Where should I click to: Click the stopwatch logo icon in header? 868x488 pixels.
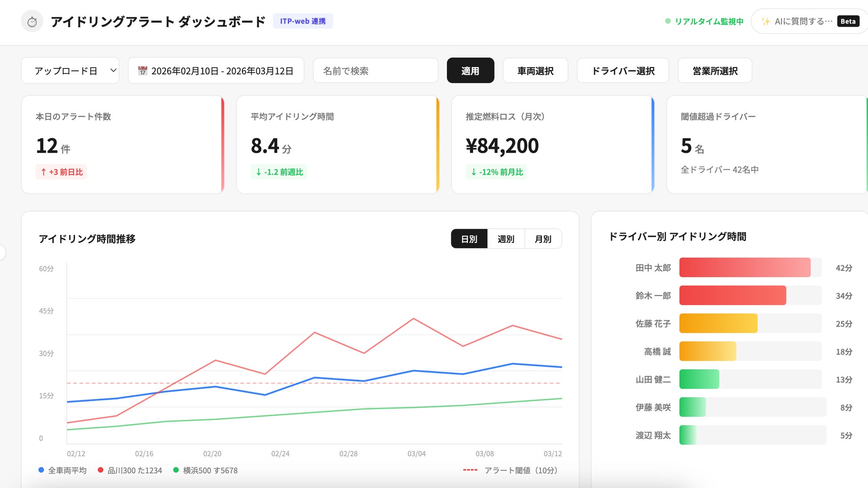(x=32, y=21)
